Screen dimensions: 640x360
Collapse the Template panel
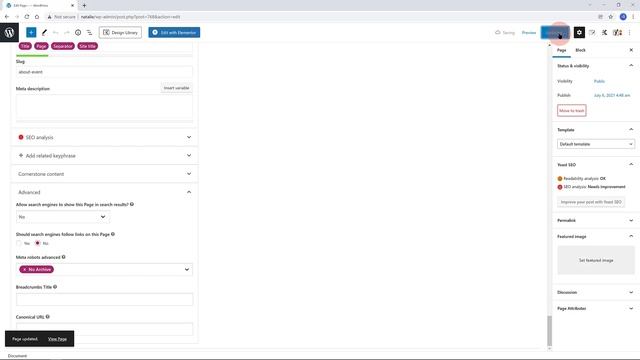631,129
